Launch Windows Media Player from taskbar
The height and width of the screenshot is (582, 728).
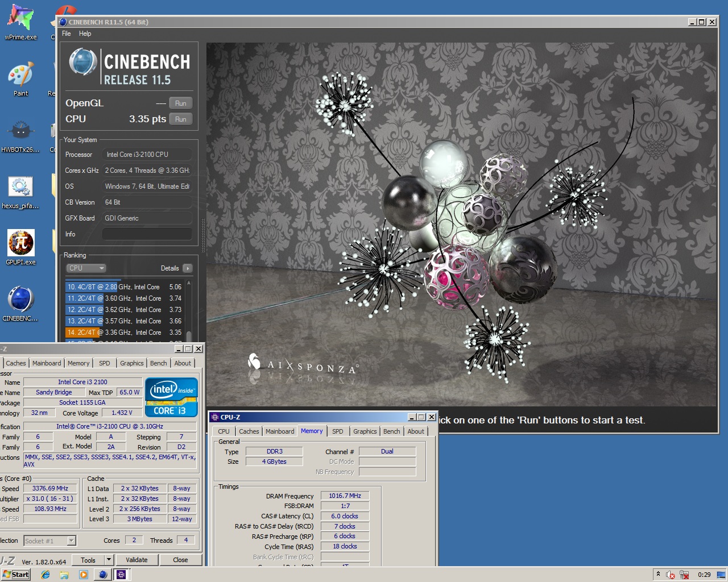(x=84, y=575)
